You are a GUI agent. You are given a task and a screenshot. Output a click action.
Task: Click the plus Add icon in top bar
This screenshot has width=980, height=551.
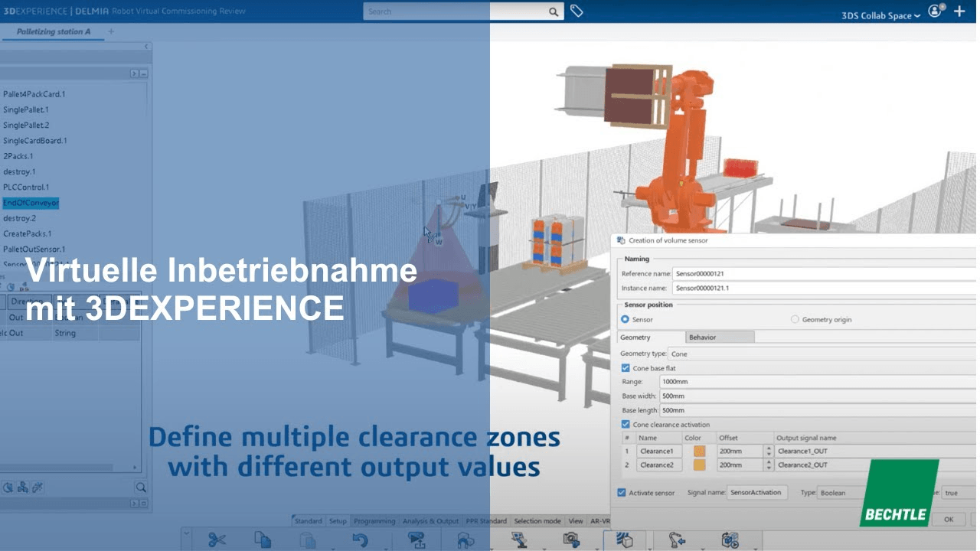tap(959, 12)
